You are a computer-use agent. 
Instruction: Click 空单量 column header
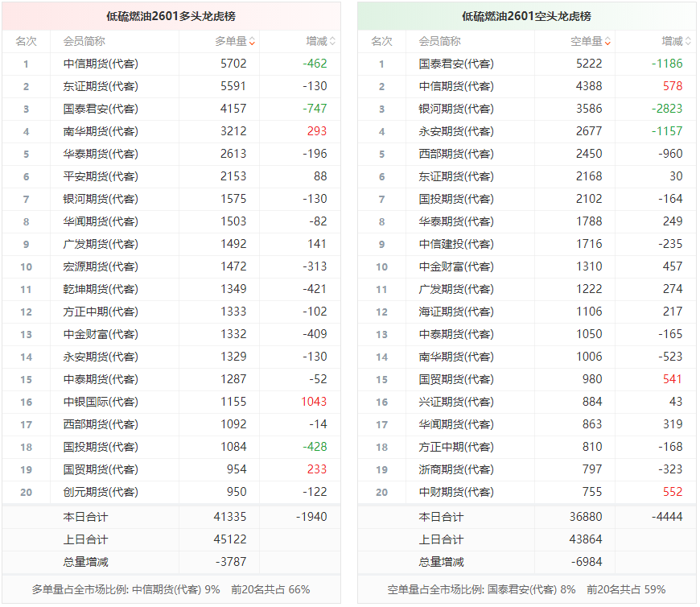click(587, 42)
